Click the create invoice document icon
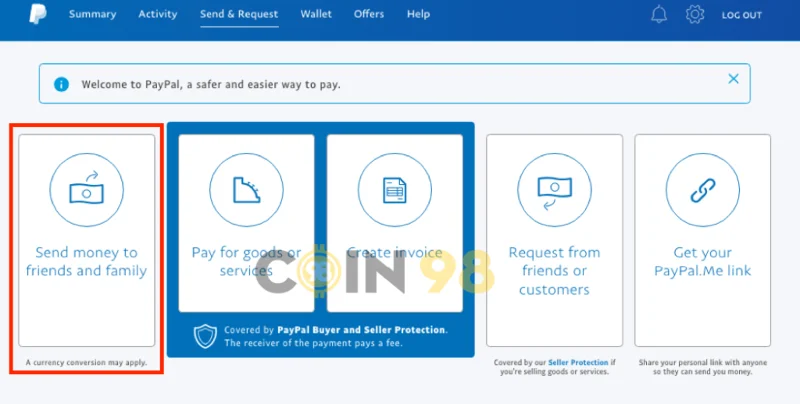The height and width of the screenshot is (404, 800). point(394,190)
